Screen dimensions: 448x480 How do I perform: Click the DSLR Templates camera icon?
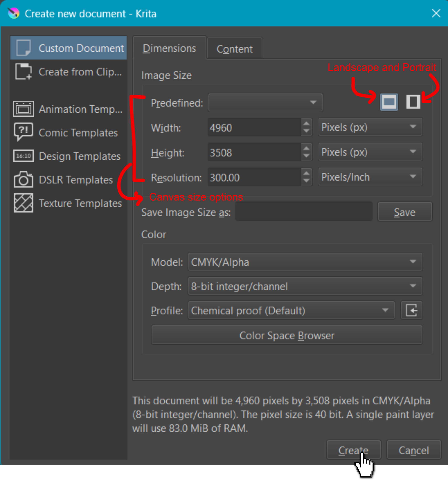pos(23,179)
